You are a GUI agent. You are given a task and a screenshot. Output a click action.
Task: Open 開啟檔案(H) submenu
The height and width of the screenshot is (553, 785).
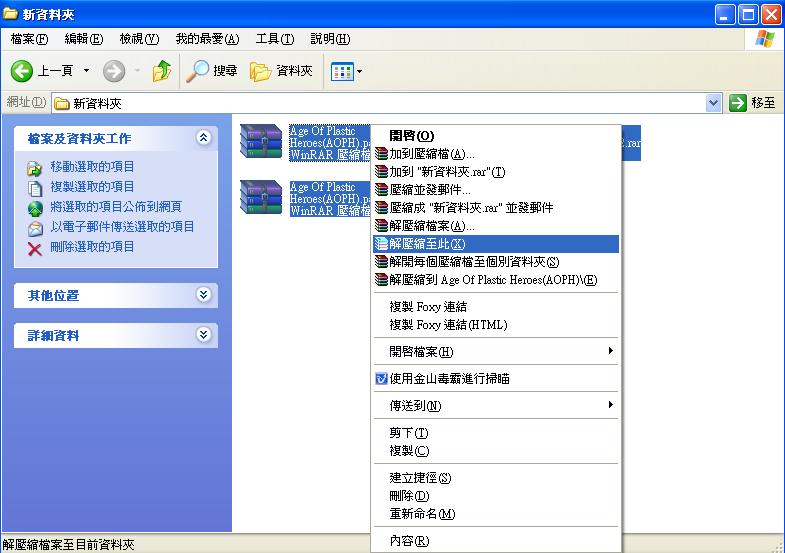(x=496, y=352)
